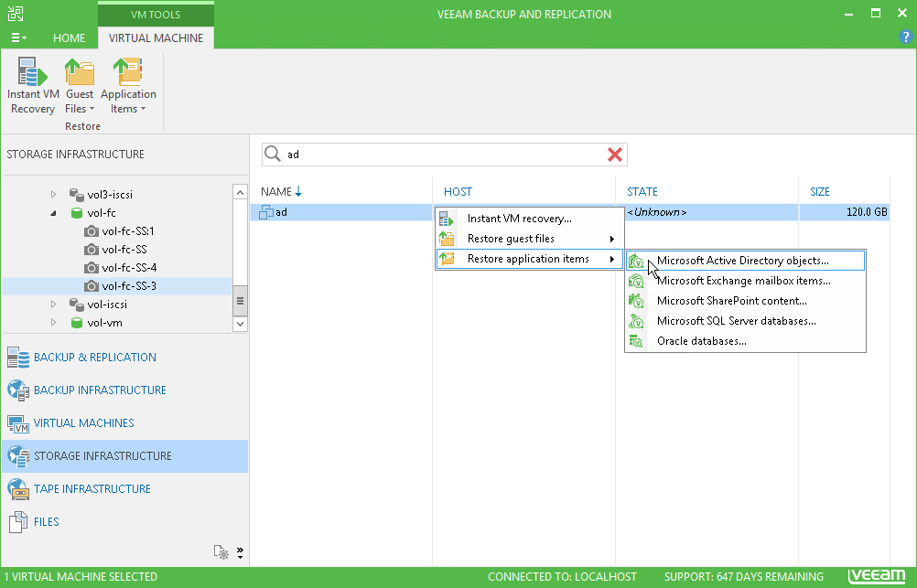Choose Microsoft Active Directory objects

click(x=745, y=261)
